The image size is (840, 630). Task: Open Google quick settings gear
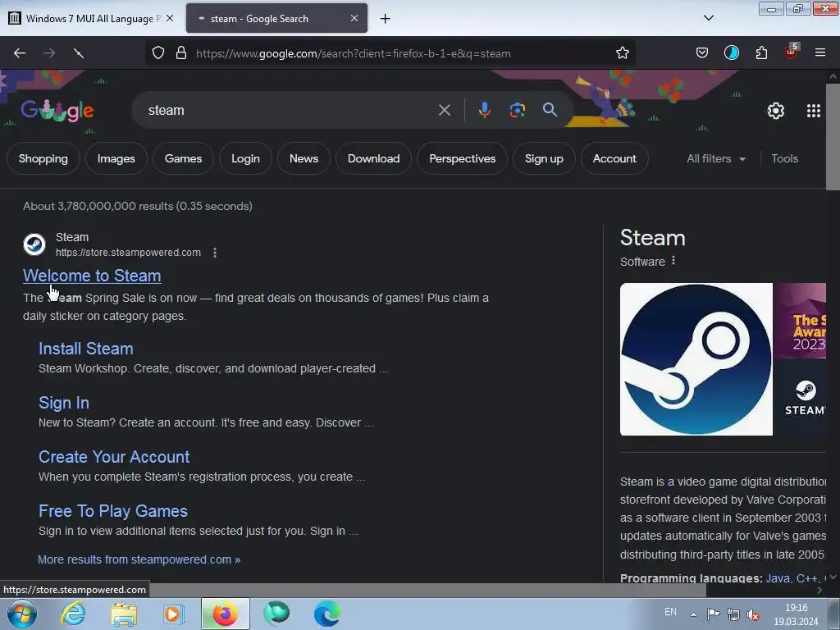tap(775, 111)
